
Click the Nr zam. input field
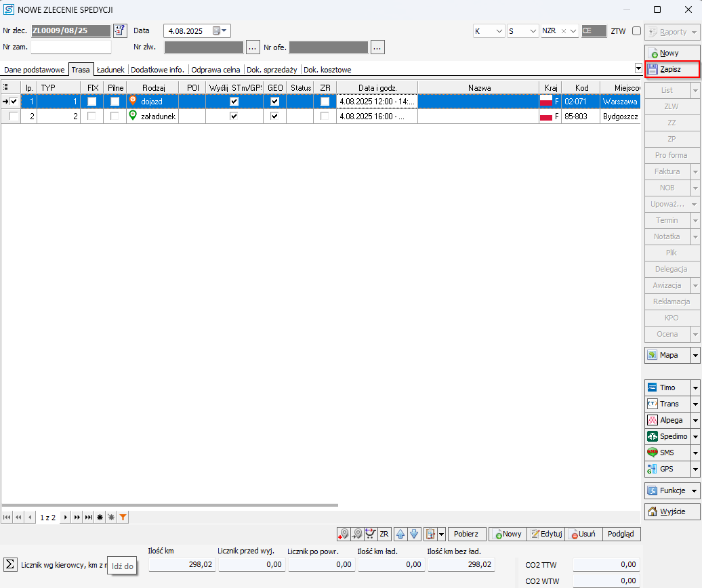[71, 47]
